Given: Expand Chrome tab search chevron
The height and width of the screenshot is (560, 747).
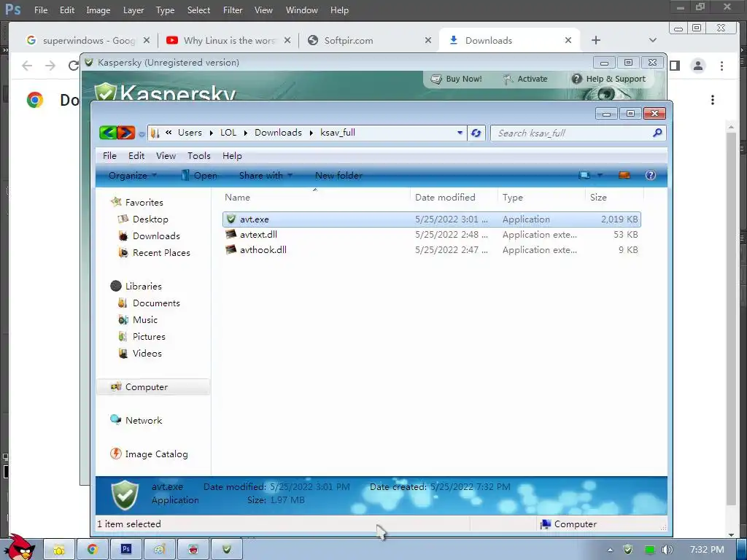Looking at the screenshot, I should 653,41.
